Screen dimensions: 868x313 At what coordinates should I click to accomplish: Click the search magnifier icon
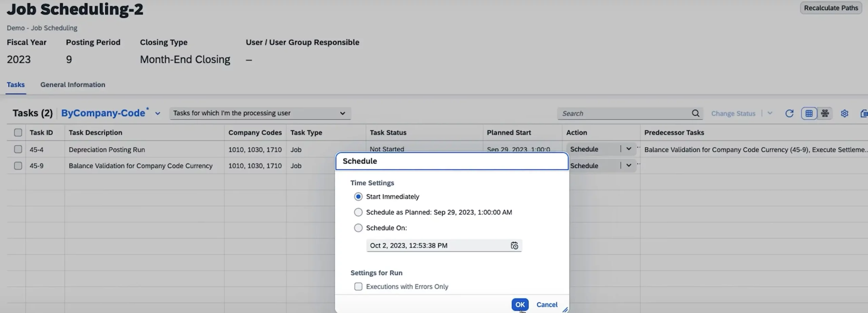695,113
